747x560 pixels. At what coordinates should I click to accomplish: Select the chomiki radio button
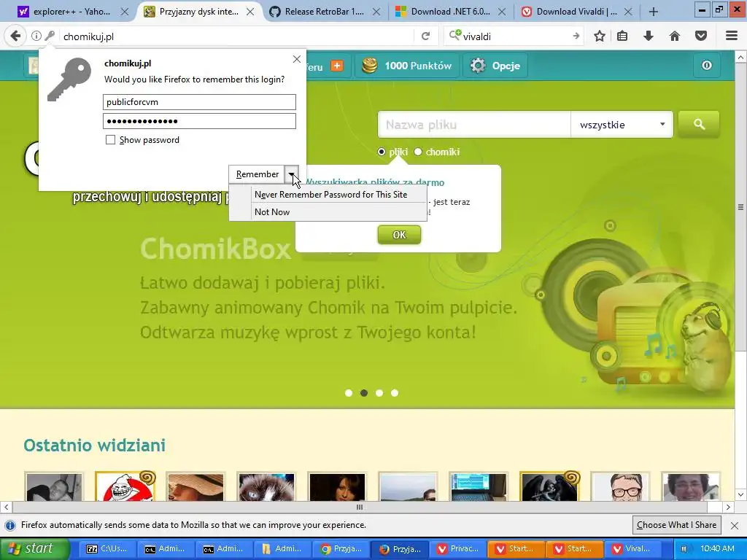[x=418, y=152]
